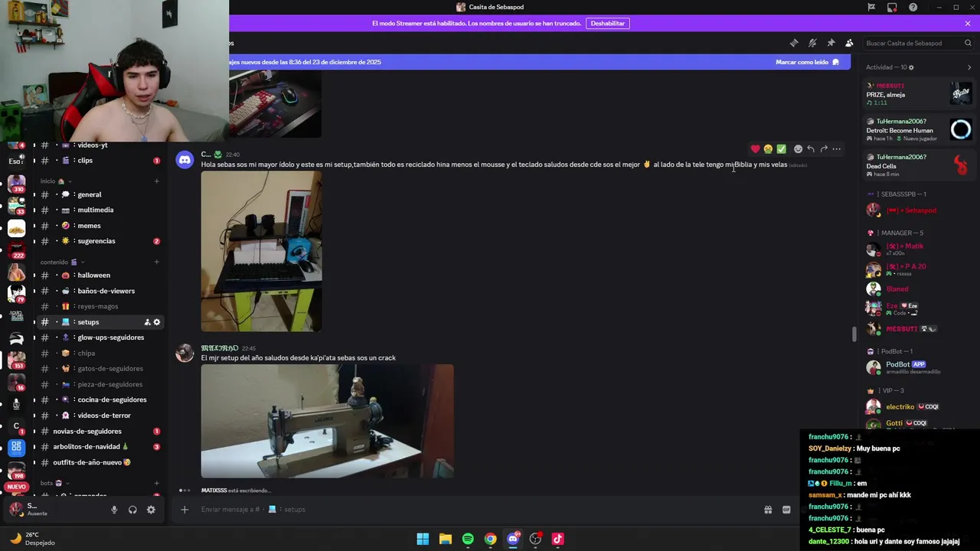Image resolution: width=980 pixels, height=551 pixels.
Task: Open Spotify from taskbar
Action: tap(468, 539)
